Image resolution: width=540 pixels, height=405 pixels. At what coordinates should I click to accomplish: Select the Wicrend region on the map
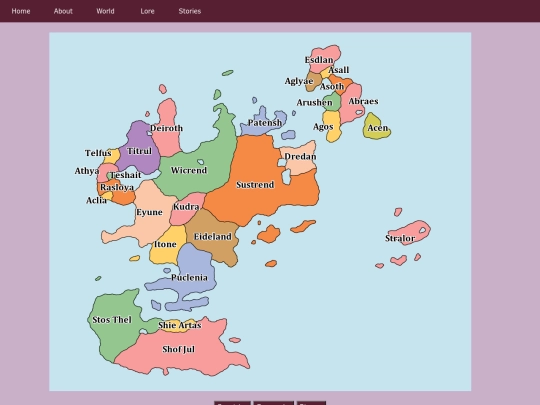189,170
